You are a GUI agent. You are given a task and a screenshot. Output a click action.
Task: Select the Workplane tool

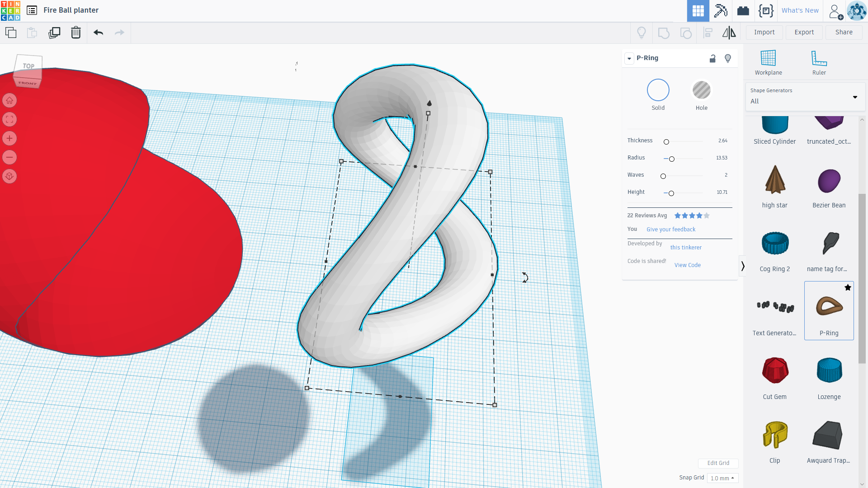[x=768, y=63]
